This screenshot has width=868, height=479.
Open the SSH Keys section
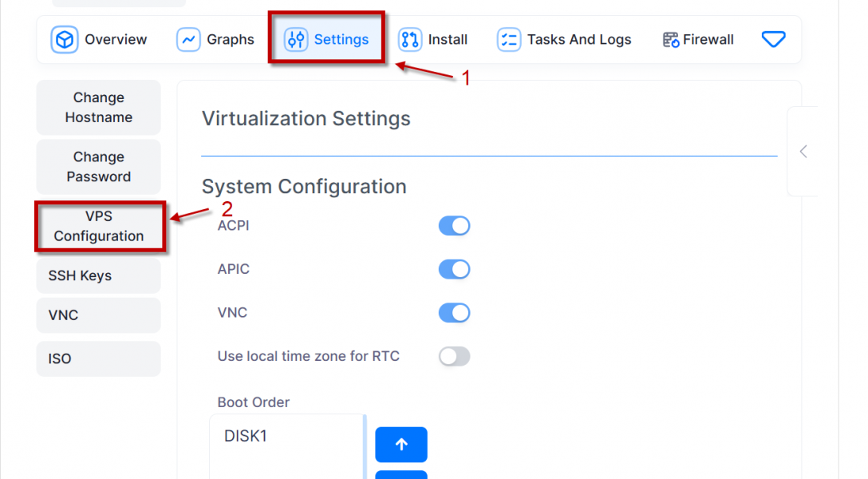coord(99,275)
